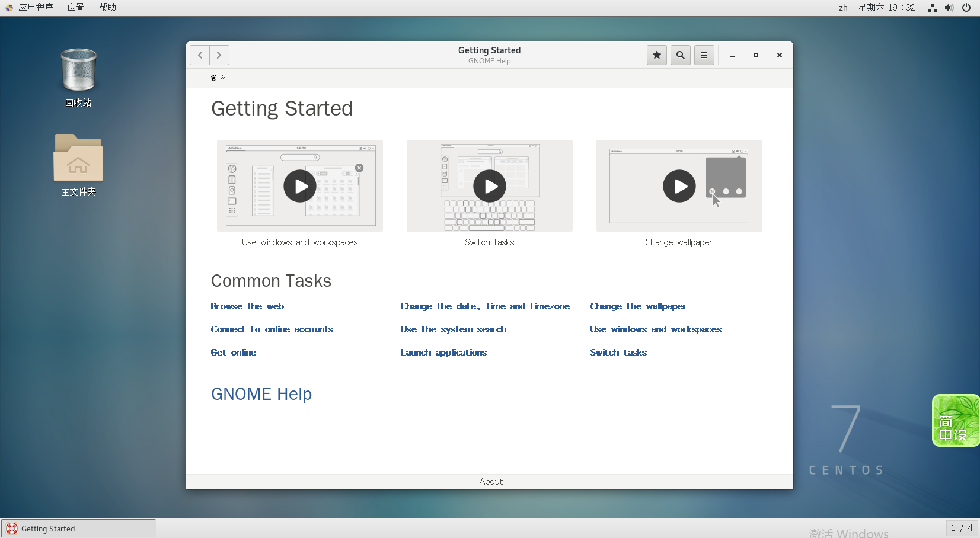
Task: Open Switch tasks link under Common Tasks
Action: (x=618, y=353)
